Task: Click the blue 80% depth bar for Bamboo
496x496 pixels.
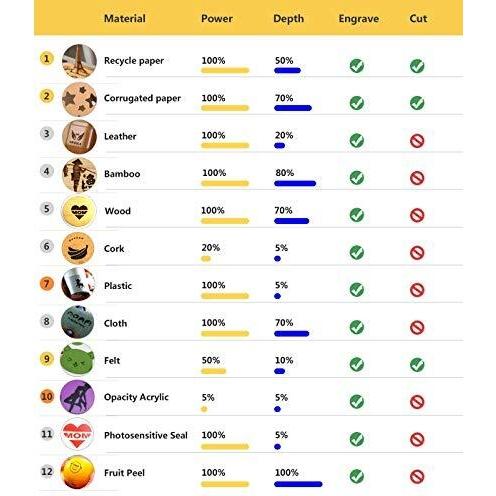Action: point(295,183)
